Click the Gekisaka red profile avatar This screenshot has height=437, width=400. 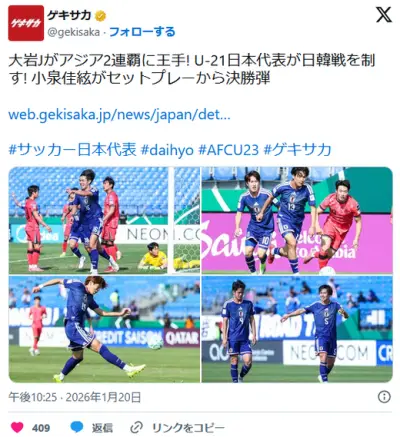point(26,23)
